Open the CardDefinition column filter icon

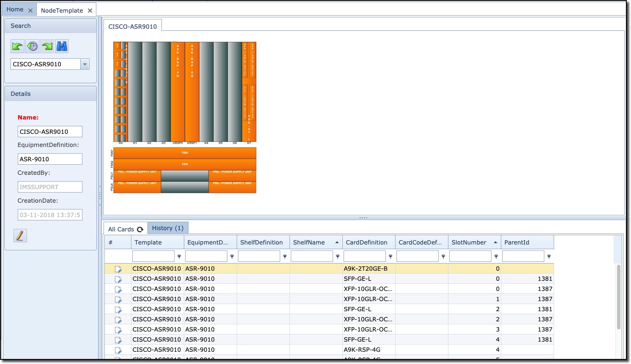[391, 256]
